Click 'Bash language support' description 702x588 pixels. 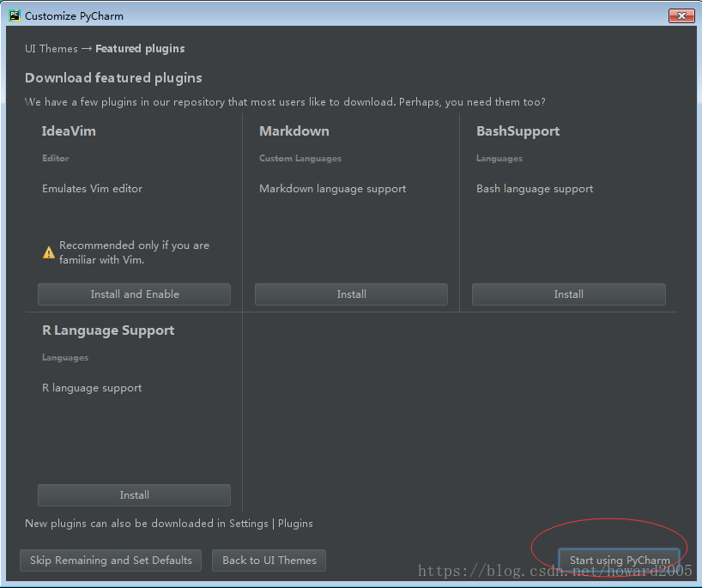[x=535, y=189]
